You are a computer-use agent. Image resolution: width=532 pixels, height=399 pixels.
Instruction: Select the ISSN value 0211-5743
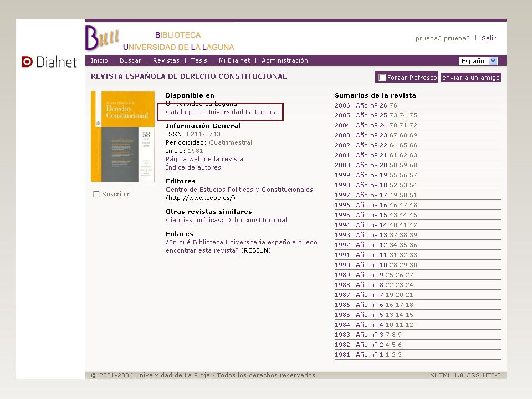(203, 134)
